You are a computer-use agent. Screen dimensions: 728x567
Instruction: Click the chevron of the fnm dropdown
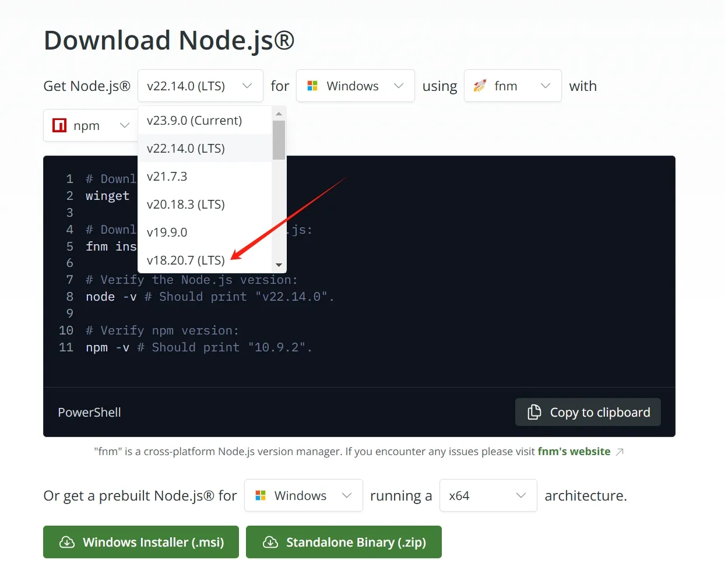point(546,86)
